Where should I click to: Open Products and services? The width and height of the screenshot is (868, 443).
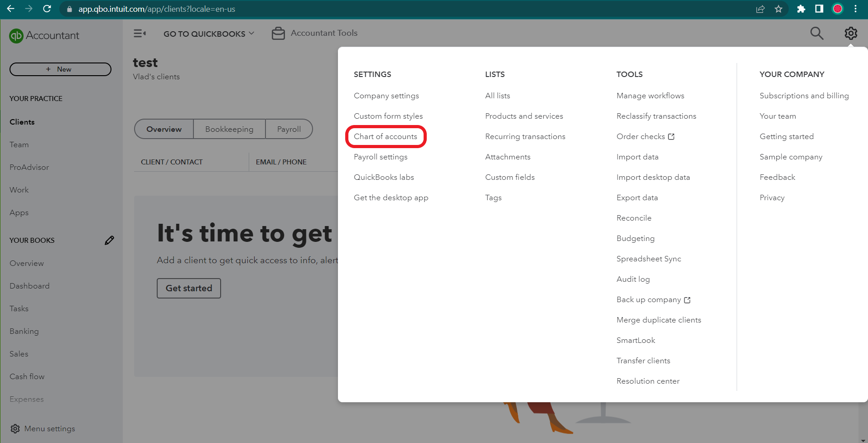click(x=524, y=116)
